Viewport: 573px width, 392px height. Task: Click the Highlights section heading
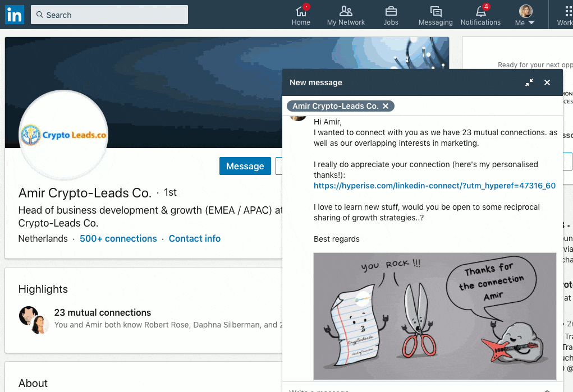(x=43, y=289)
